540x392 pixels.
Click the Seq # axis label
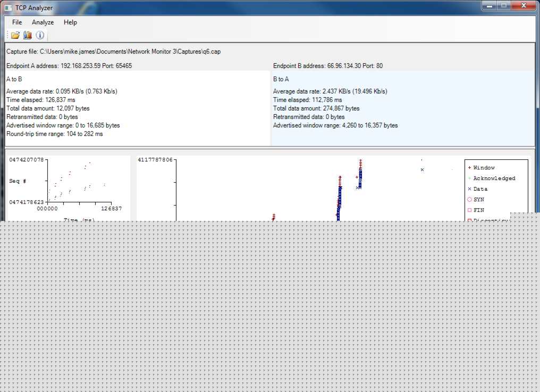click(x=18, y=181)
